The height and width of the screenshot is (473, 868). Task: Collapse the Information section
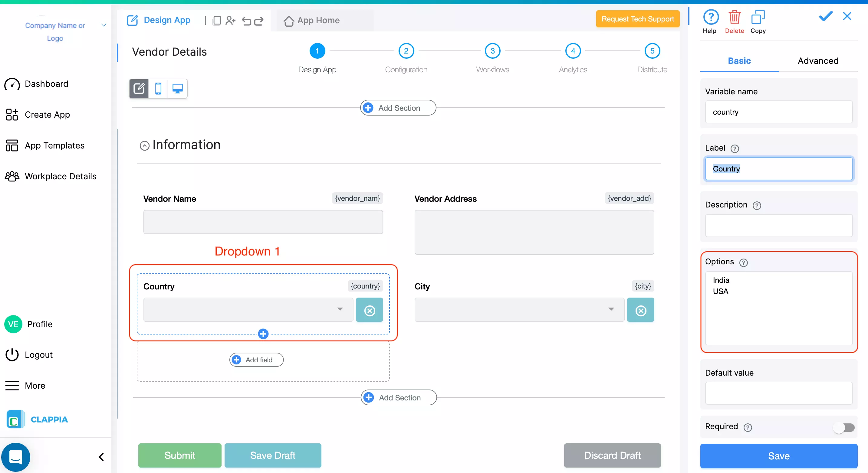(x=145, y=145)
